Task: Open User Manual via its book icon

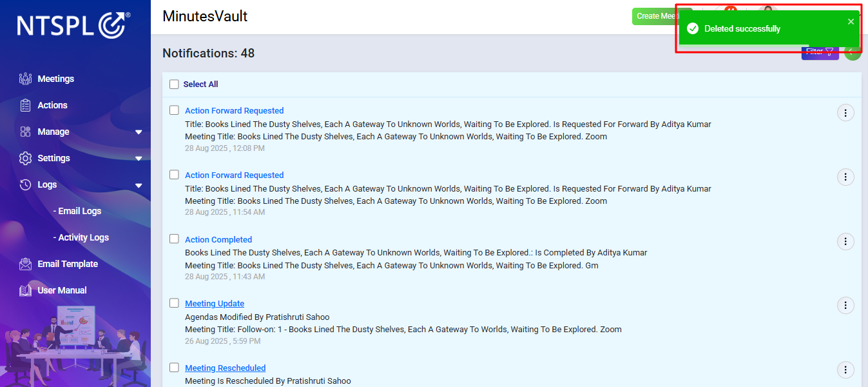Action: tap(25, 290)
